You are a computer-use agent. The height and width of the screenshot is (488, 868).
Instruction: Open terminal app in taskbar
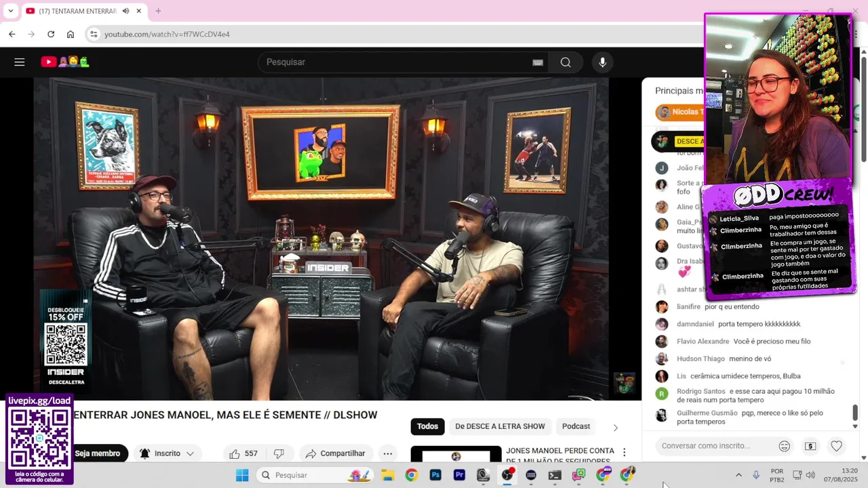click(x=555, y=475)
